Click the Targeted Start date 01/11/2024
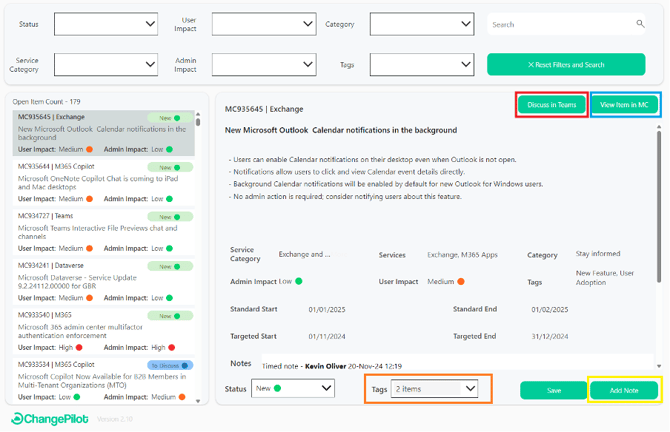 327,337
